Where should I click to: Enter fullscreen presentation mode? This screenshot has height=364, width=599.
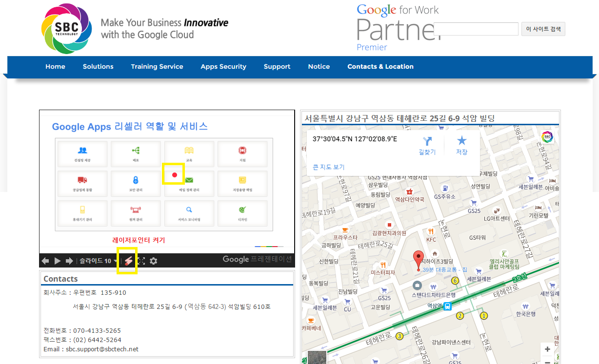(141, 261)
